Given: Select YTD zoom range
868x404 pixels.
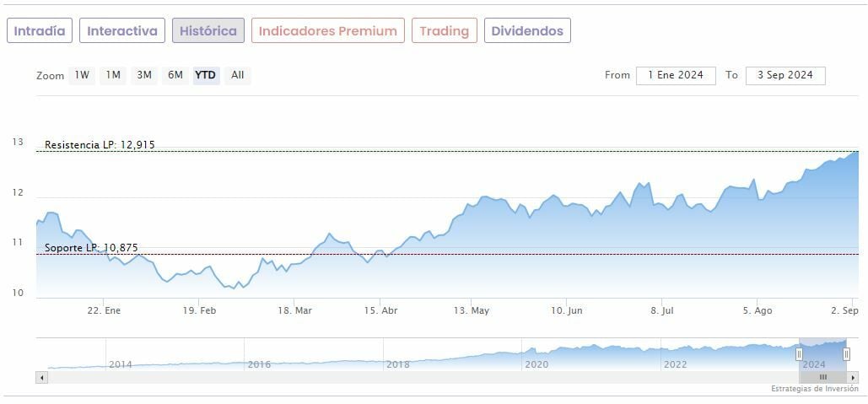Looking at the screenshot, I should [206, 75].
